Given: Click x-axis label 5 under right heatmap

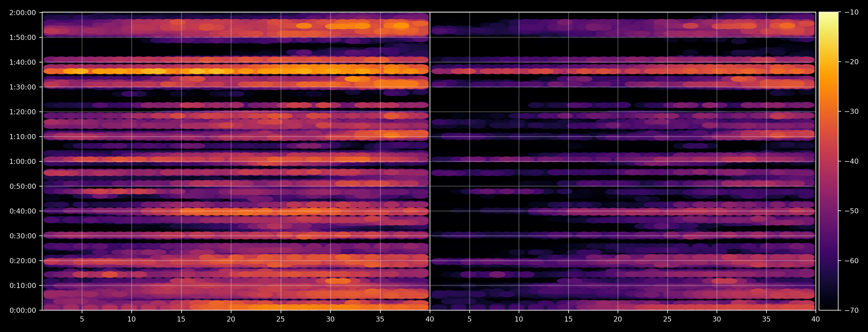Looking at the screenshot, I should click(469, 319).
